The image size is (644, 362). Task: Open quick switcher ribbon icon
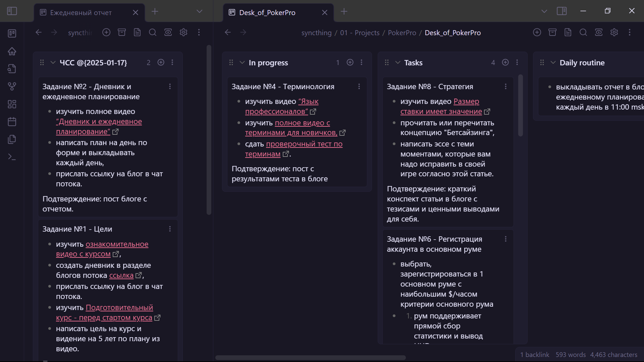pos(12,69)
